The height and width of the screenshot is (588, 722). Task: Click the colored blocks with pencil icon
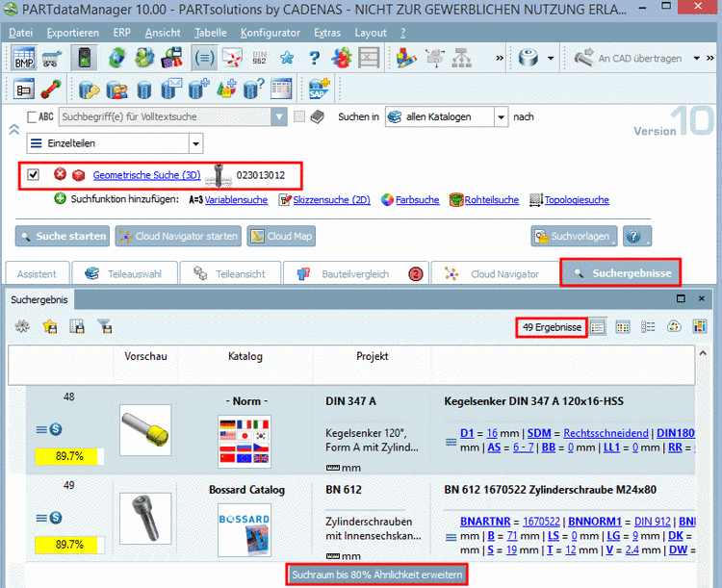(x=406, y=58)
